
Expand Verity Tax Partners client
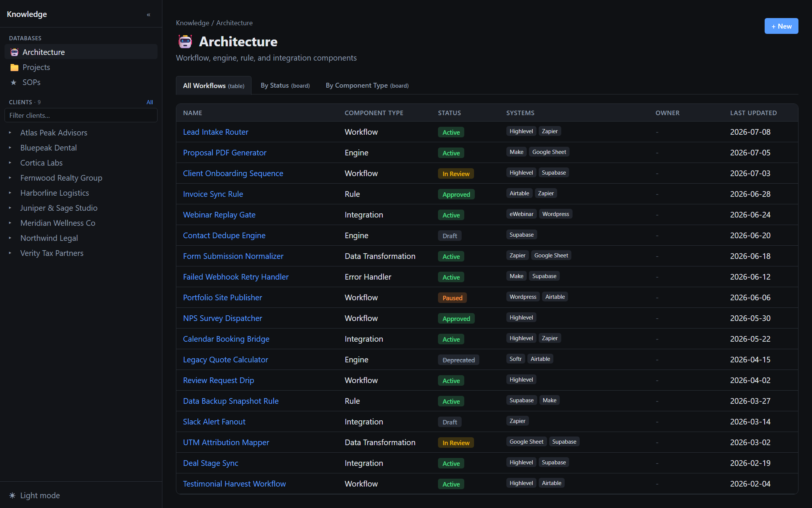pyautogui.click(x=10, y=253)
